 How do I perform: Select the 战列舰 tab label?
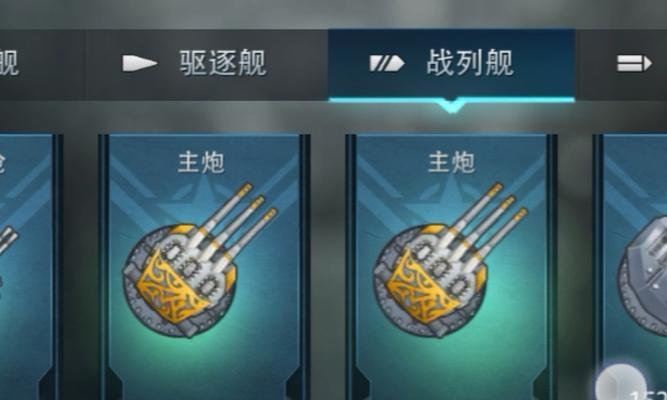[x=470, y=63]
